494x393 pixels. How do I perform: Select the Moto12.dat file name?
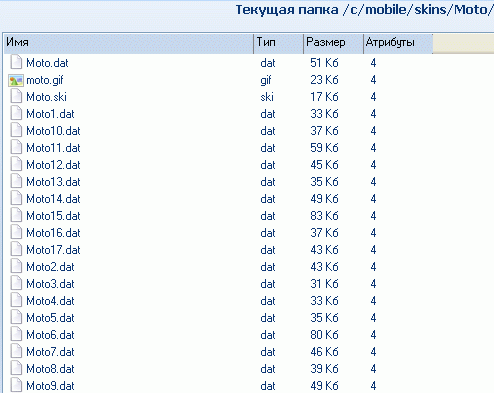[53, 165]
